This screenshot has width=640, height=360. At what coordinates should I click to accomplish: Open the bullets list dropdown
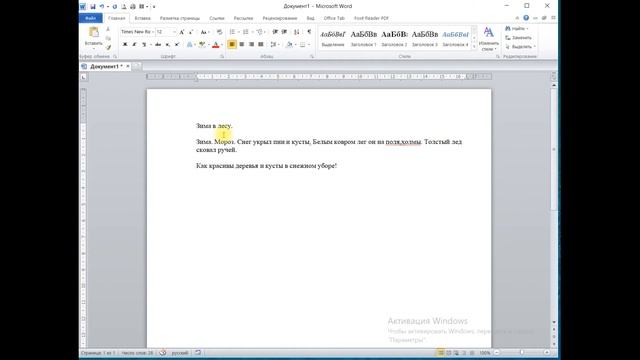238,32
